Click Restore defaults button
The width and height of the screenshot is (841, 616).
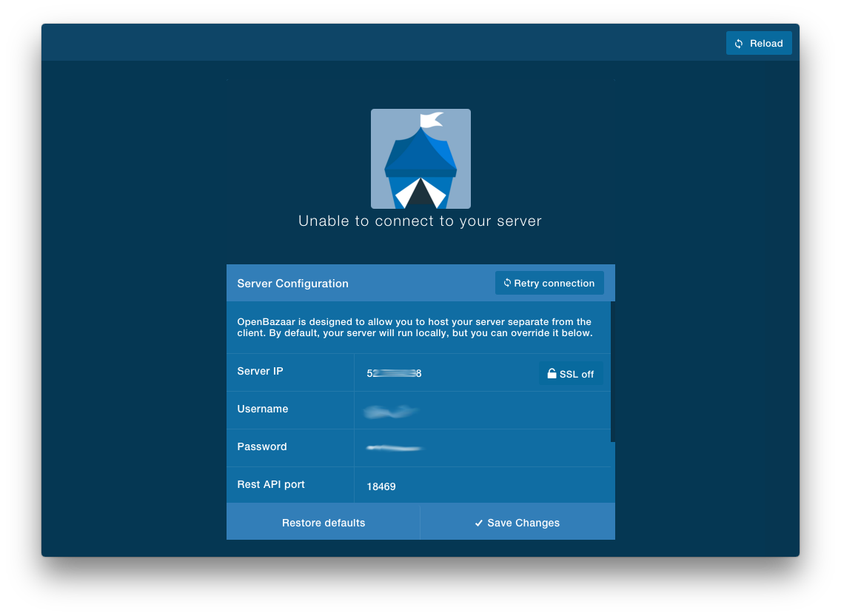tap(323, 523)
